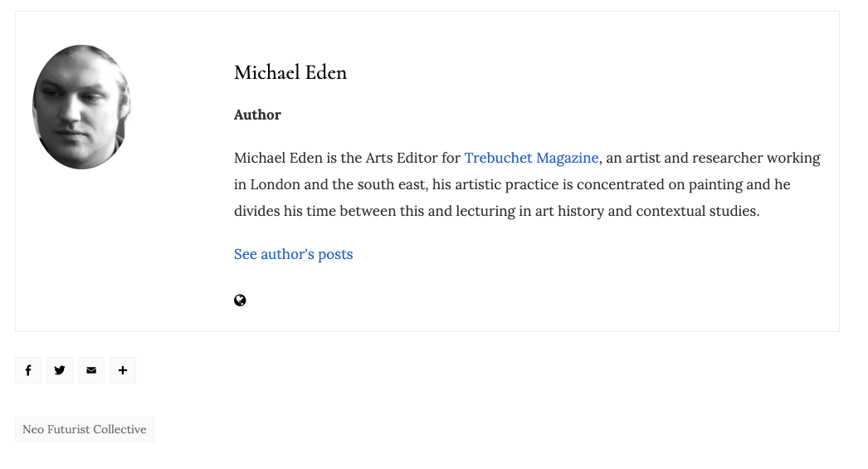Expand extra share options with plus
Viewport: 868px width, 469px height.
click(123, 370)
